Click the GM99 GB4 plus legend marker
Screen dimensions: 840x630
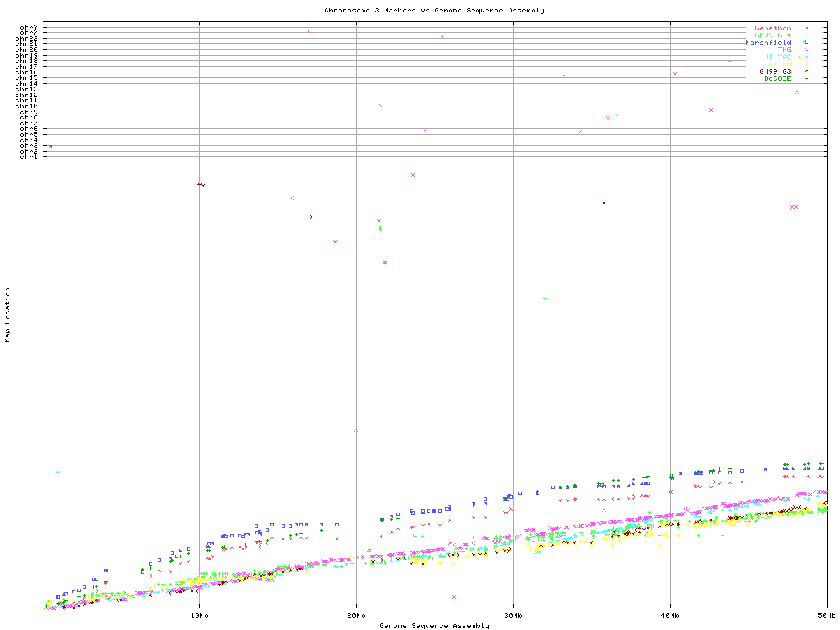807,35
